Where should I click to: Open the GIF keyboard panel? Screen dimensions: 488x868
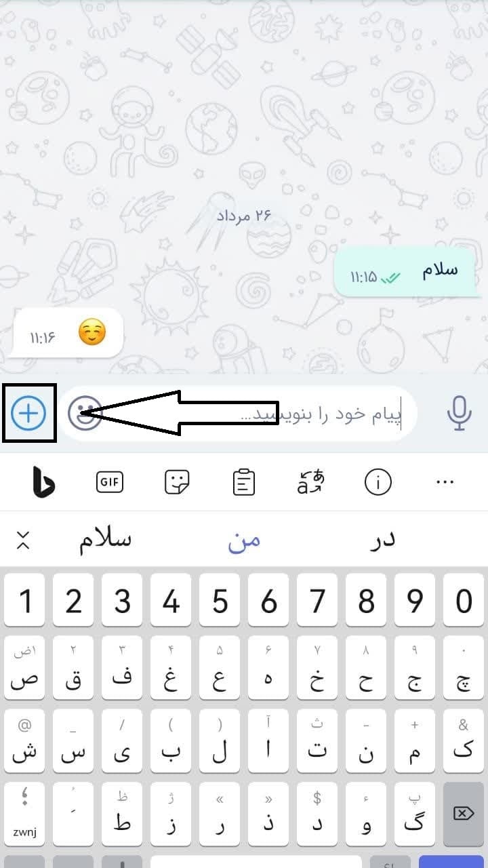coord(110,482)
